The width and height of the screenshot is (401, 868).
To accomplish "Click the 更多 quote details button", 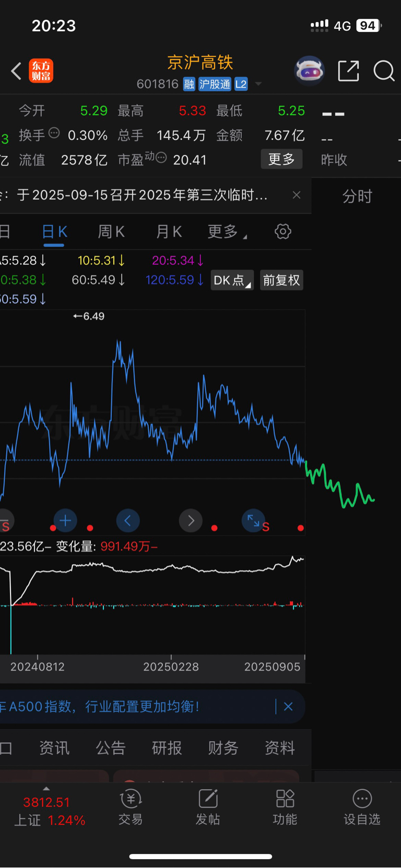I will pyautogui.click(x=281, y=159).
